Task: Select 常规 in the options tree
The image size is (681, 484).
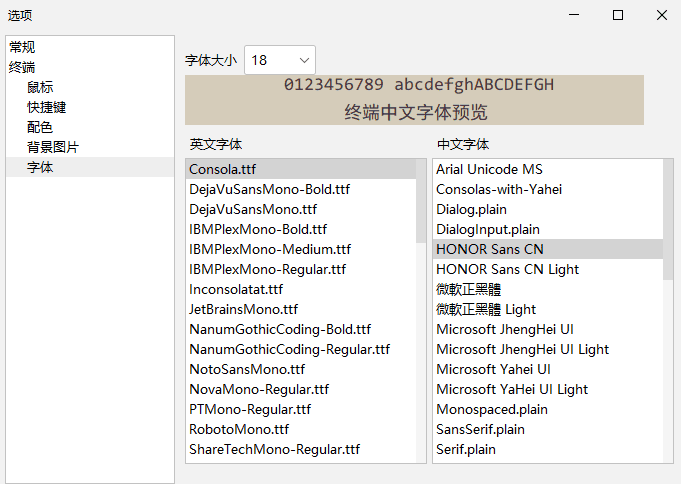Action: tap(22, 47)
